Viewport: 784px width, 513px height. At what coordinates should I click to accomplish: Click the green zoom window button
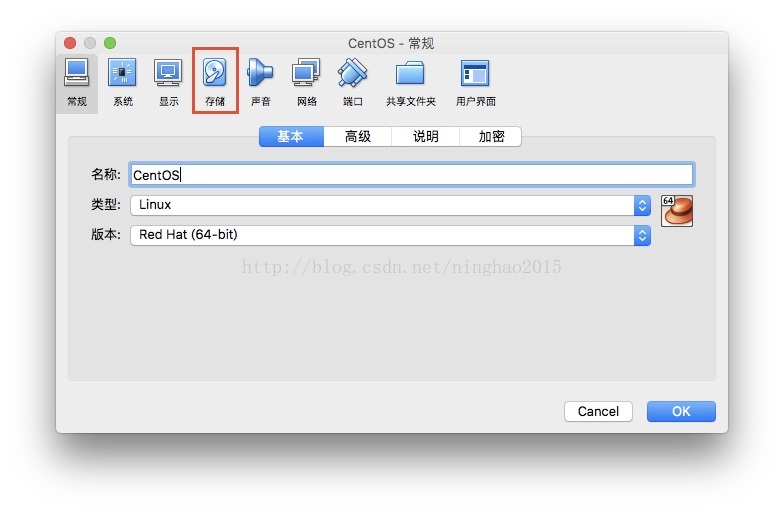pyautogui.click(x=110, y=43)
